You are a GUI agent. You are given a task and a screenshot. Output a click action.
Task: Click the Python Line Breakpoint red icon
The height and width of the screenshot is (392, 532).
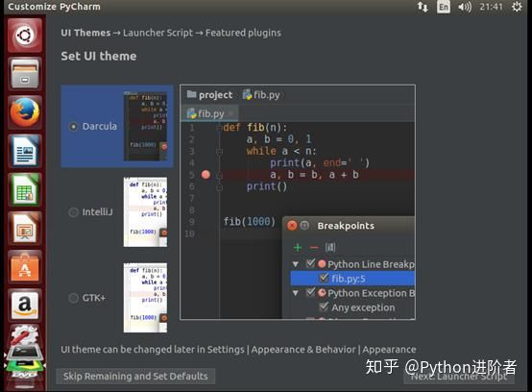click(322, 263)
